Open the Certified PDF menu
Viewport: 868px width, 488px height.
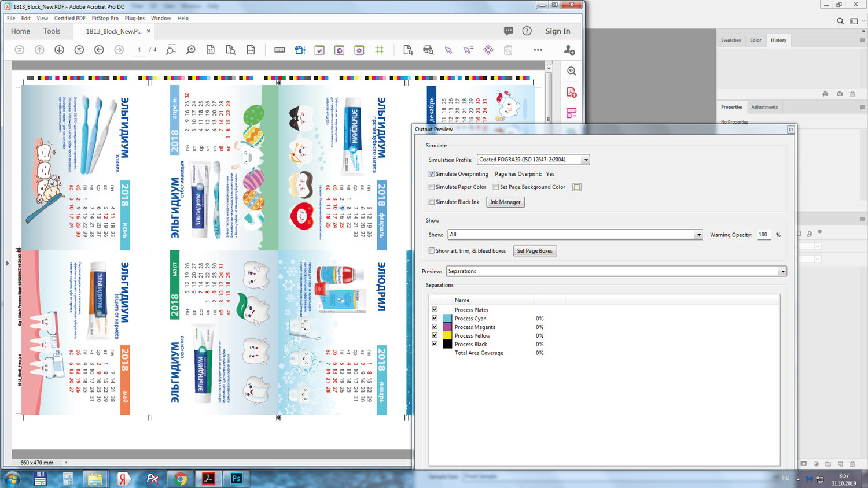tap(70, 18)
